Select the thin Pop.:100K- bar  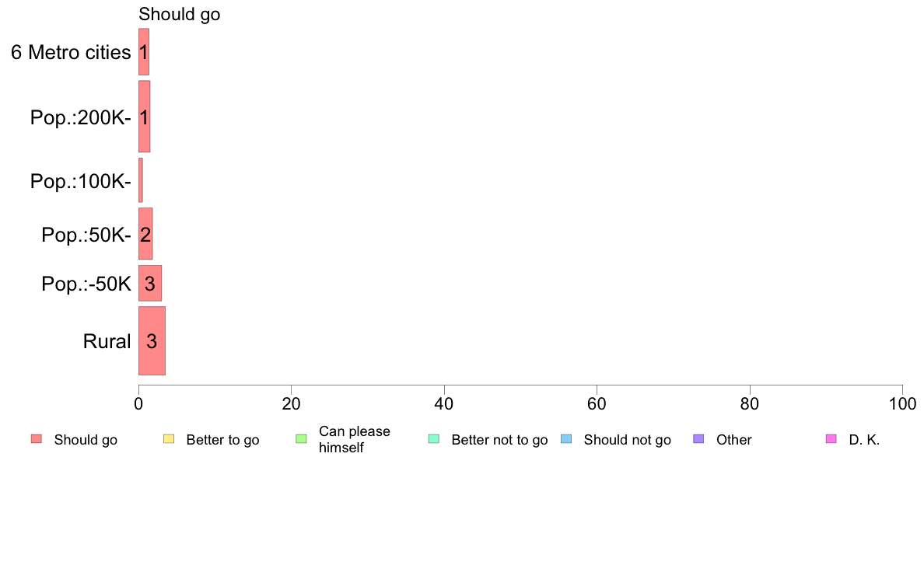pos(140,180)
